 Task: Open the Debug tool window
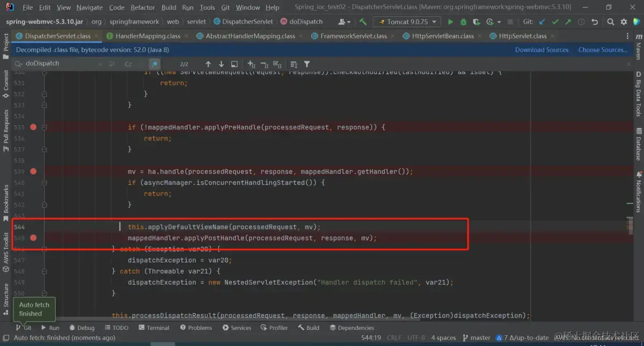(x=81, y=328)
